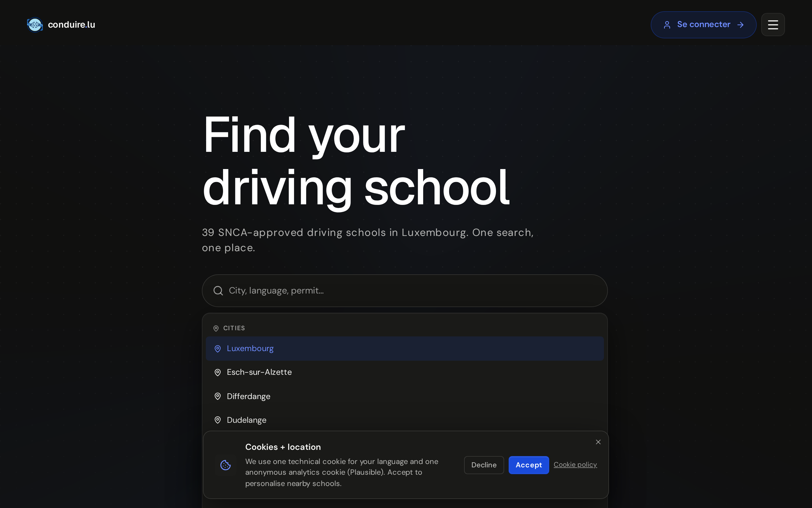The width and height of the screenshot is (812, 508).
Task: Click the pin icon beside Esch-sur-Alzette
Action: [217, 372]
